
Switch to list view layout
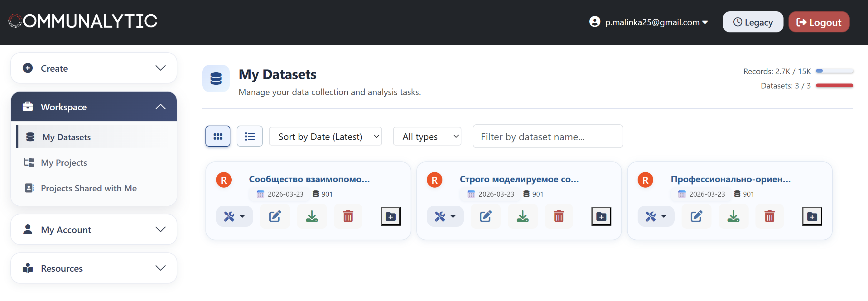249,136
